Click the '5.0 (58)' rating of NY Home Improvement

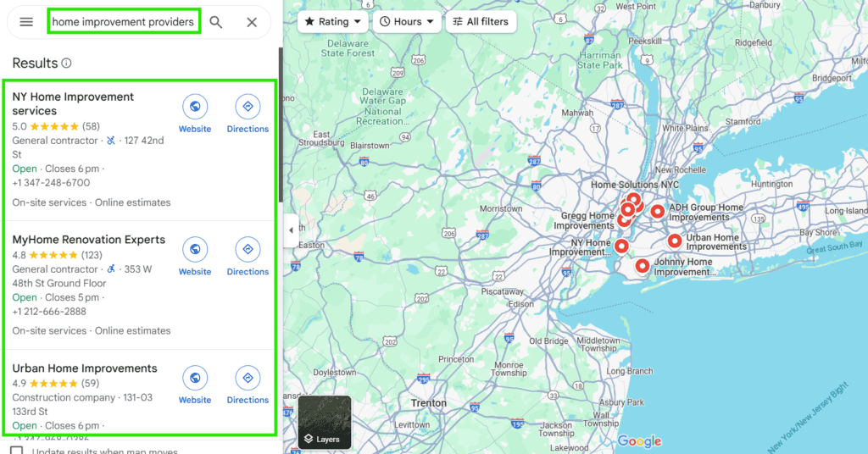56,126
